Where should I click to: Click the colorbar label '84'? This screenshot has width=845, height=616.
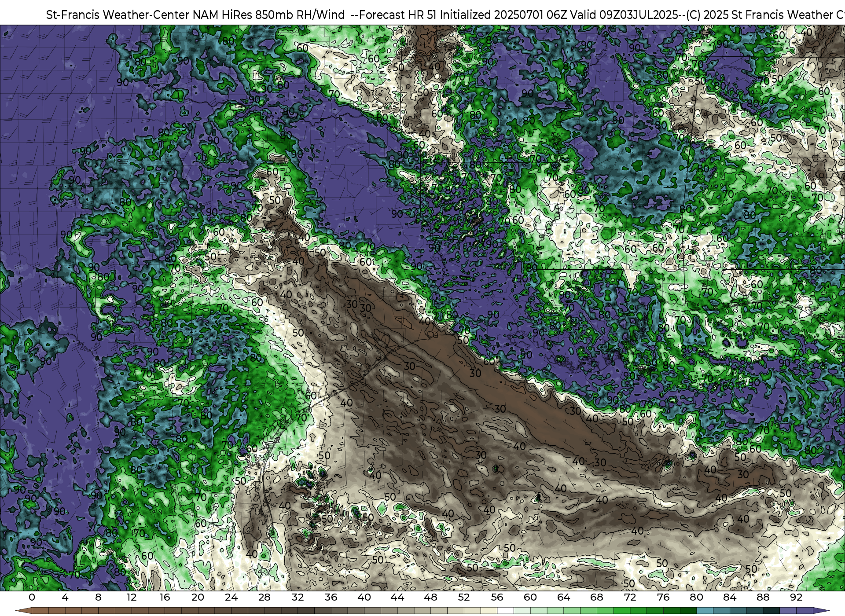tap(730, 597)
